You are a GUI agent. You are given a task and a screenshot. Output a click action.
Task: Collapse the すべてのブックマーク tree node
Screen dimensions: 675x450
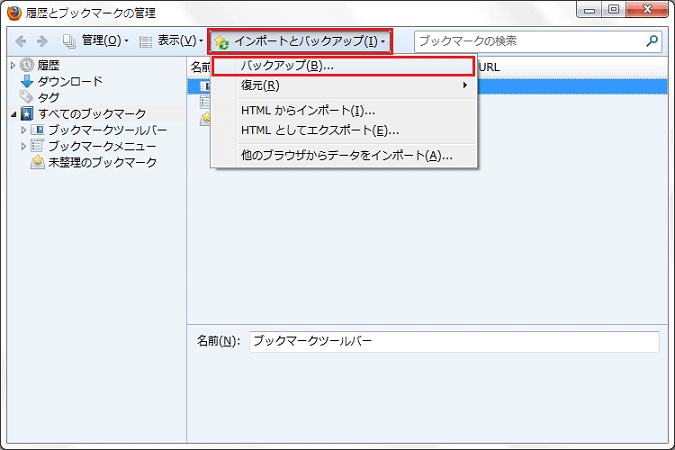(x=13, y=114)
